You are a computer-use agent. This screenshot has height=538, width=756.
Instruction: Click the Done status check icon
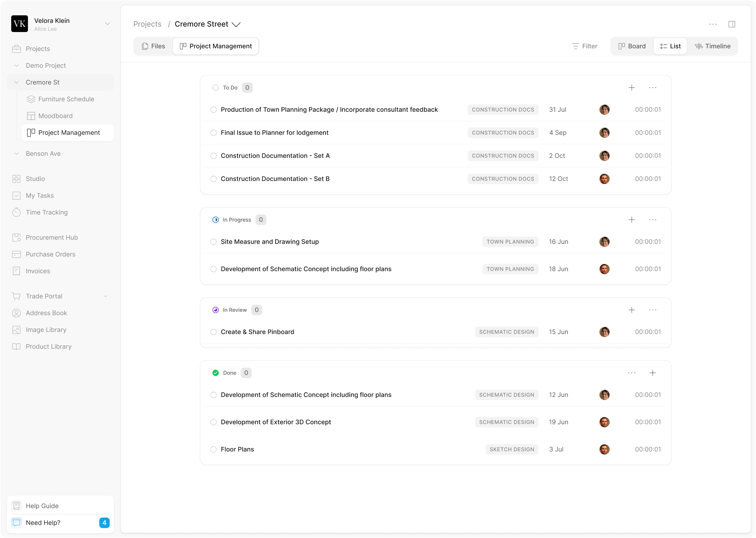tap(215, 373)
